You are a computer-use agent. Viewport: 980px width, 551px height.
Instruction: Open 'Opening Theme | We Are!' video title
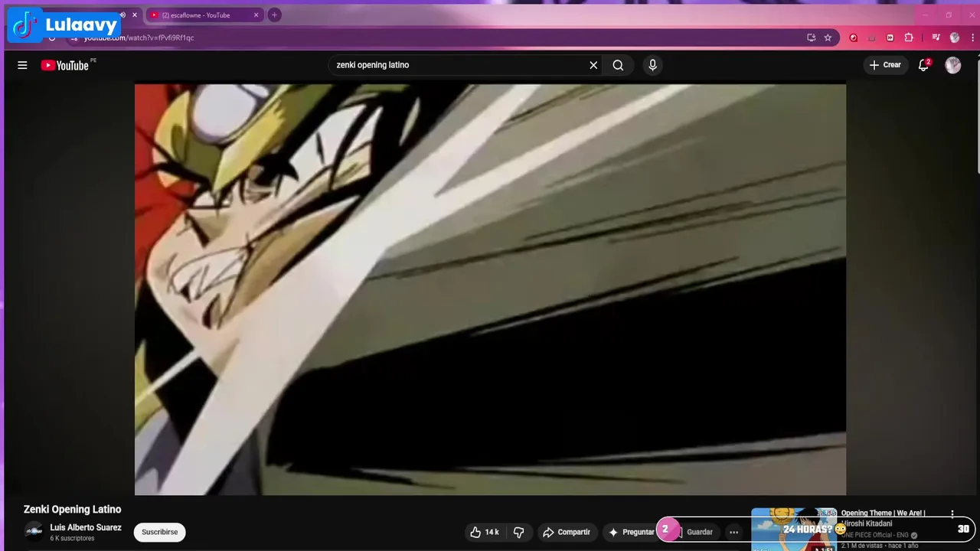click(x=884, y=518)
